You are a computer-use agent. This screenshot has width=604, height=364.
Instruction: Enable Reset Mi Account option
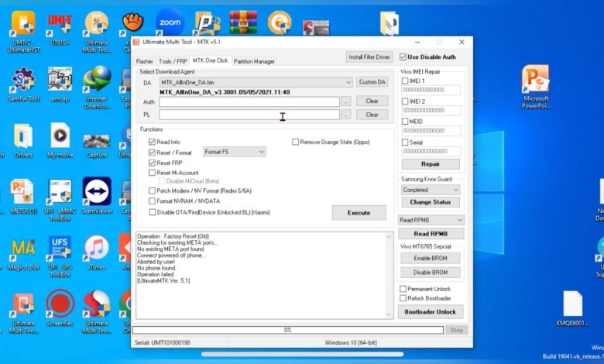(152, 173)
